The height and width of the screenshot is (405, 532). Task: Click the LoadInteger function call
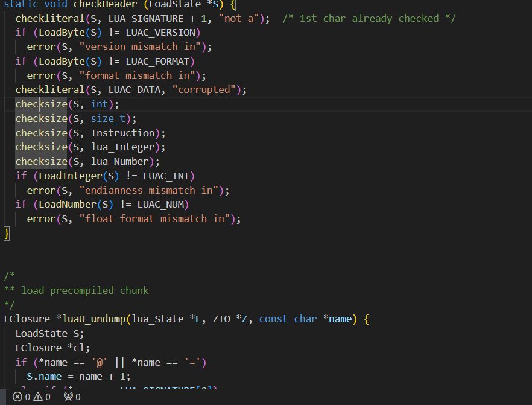click(70, 176)
